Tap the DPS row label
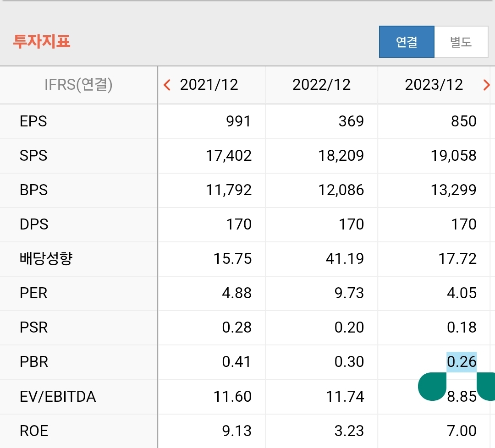Screen dimensions: 495x448 pos(34,224)
